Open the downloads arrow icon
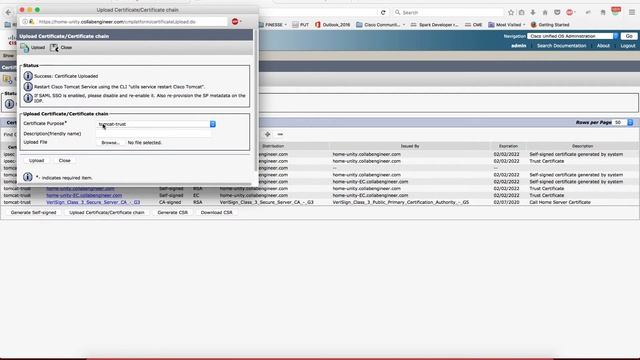Image resolution: width=640 pixels, height=360 pixels. click(x=533, y=13)
